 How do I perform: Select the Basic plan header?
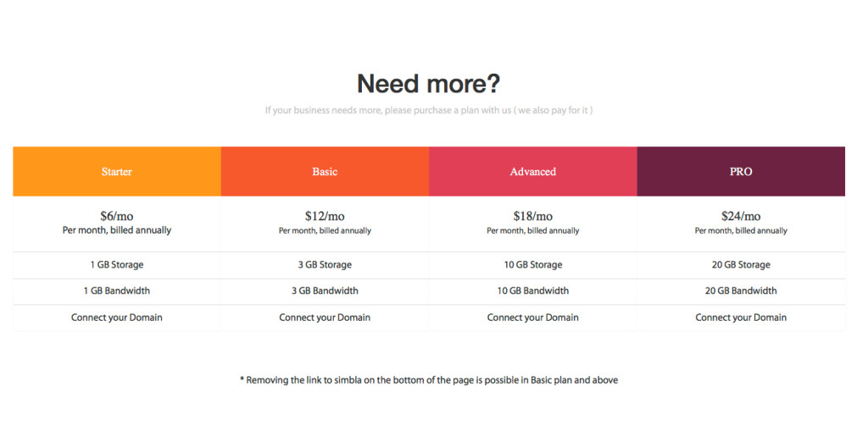[x=325, y=172]
